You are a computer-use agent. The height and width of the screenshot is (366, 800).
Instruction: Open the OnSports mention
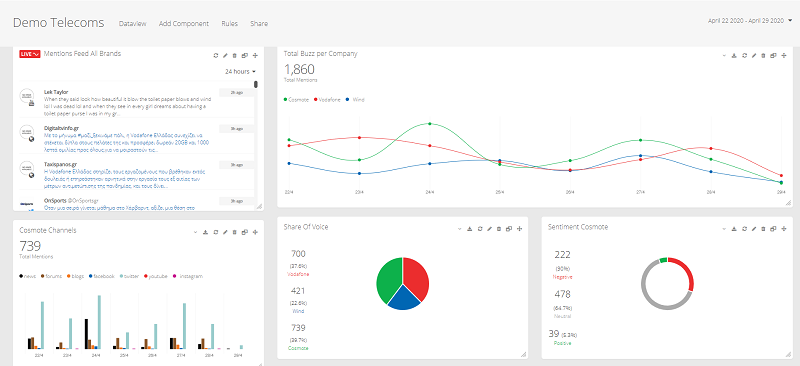coord(137,204)
